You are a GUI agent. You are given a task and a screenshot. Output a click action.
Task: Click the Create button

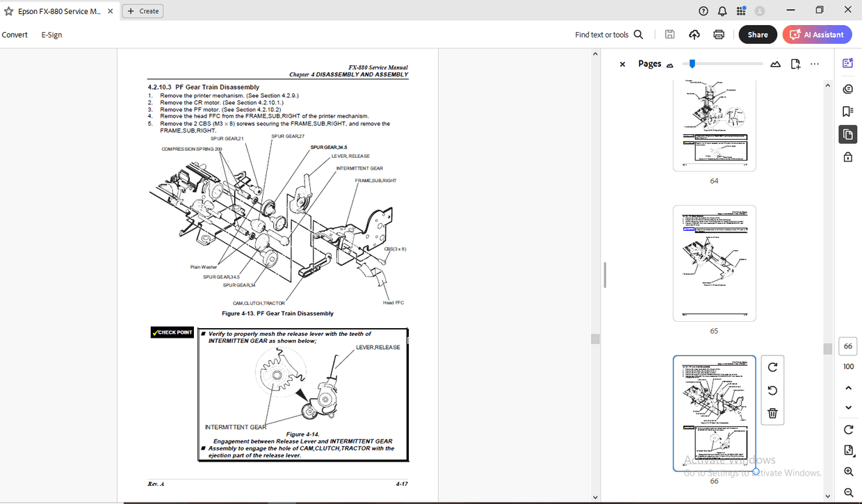tap(143, 11)
